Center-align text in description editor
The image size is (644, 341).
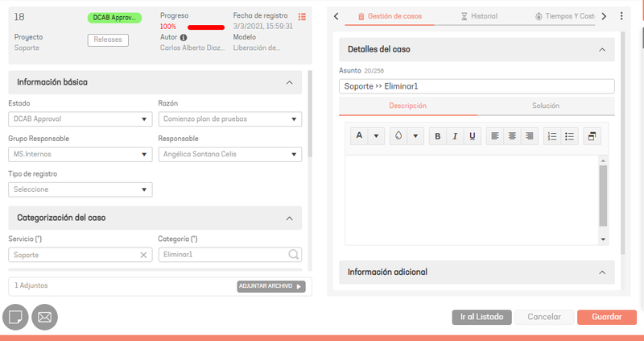[x=512, y=136]
